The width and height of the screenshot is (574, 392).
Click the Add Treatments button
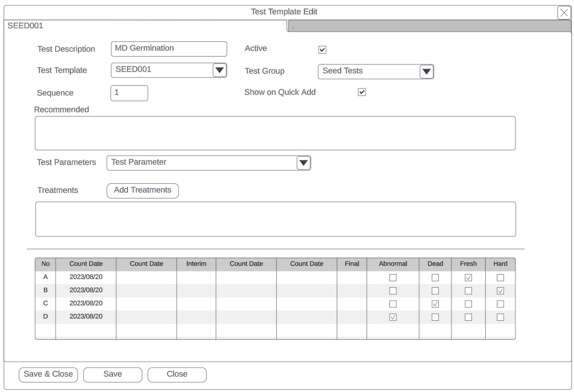coord(143,191)
